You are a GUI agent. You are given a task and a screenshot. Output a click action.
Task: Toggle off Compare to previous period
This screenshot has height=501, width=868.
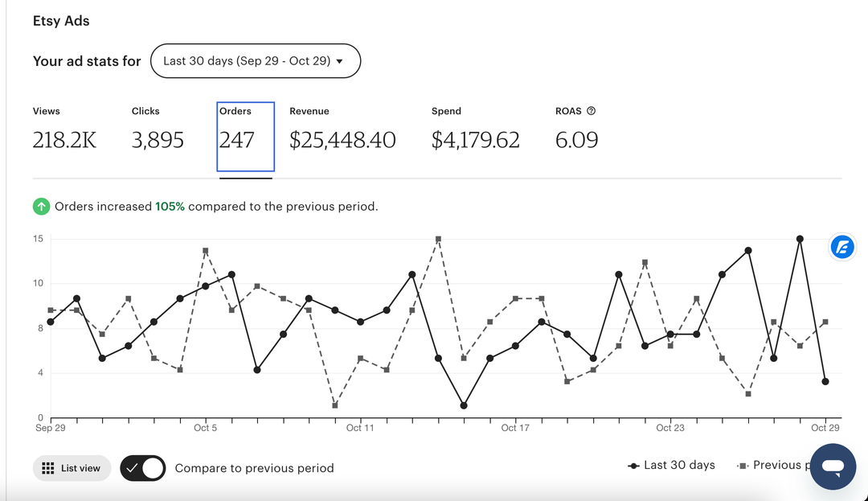coord(143,468)
